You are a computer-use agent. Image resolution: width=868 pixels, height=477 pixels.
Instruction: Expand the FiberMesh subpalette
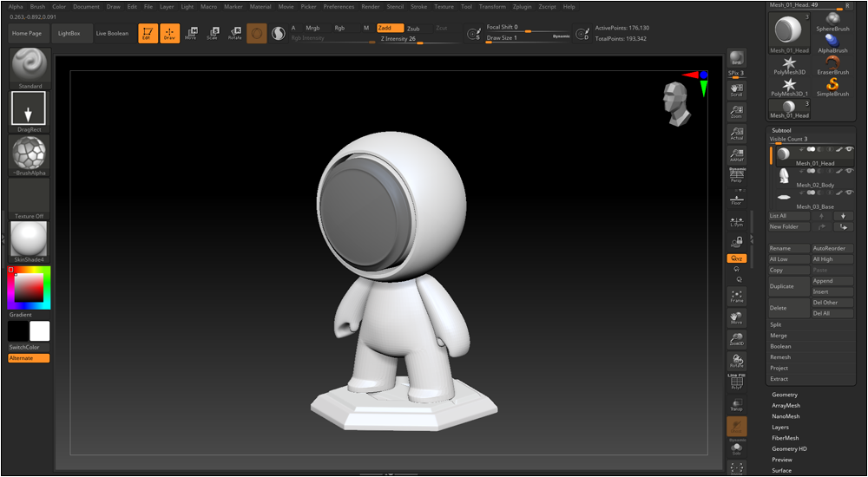[x=785, y=438]
